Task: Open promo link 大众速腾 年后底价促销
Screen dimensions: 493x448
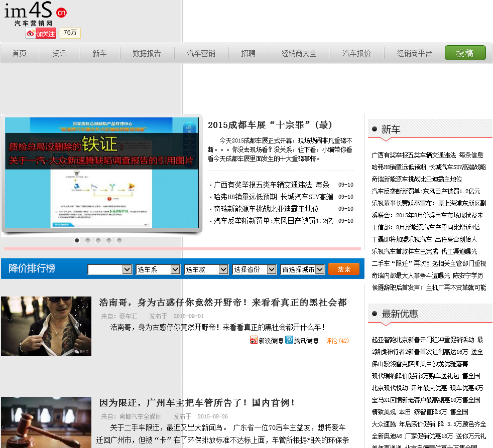Action: 429,424
